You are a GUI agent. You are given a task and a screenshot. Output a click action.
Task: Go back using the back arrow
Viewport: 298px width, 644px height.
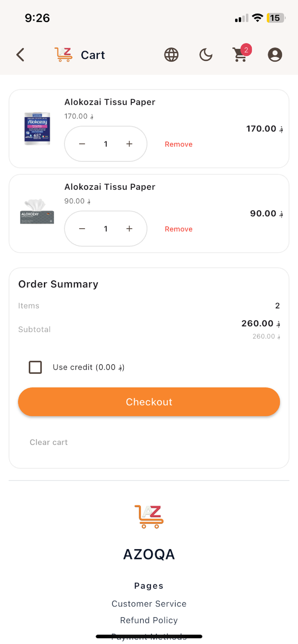20,55
